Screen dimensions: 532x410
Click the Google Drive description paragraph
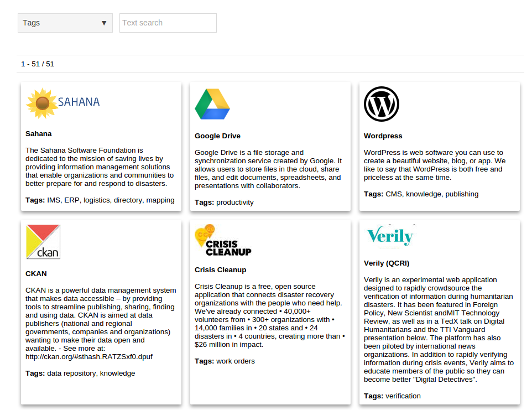pos(268,169)
